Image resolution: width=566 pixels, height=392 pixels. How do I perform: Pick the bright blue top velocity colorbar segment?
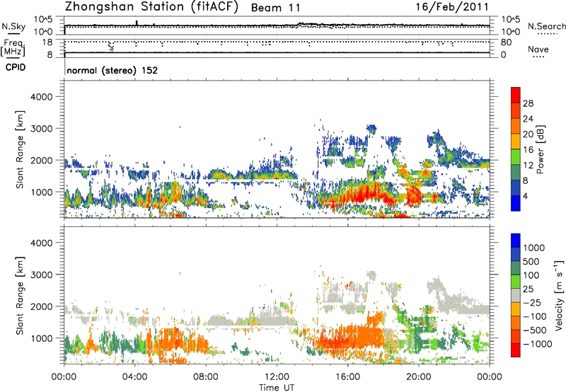point(516,241)
